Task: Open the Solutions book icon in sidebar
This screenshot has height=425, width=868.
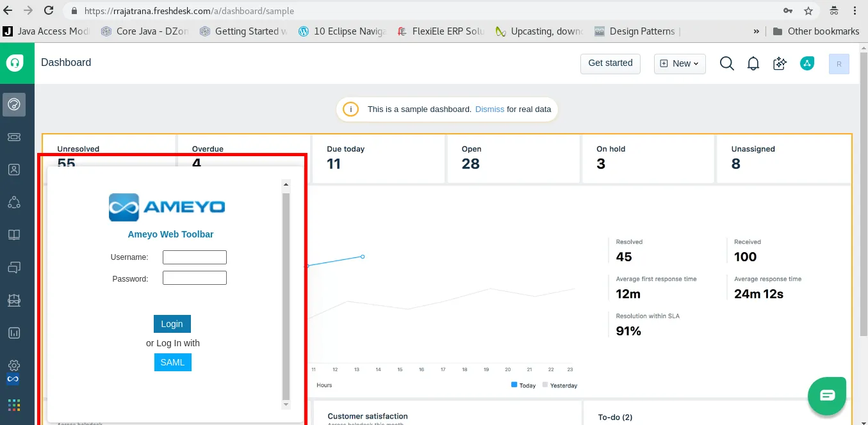Action: point(13,235)
